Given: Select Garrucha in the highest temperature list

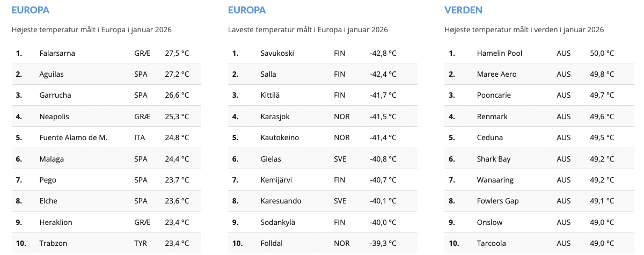Looking at the screenshot, I should coord(55,95).
